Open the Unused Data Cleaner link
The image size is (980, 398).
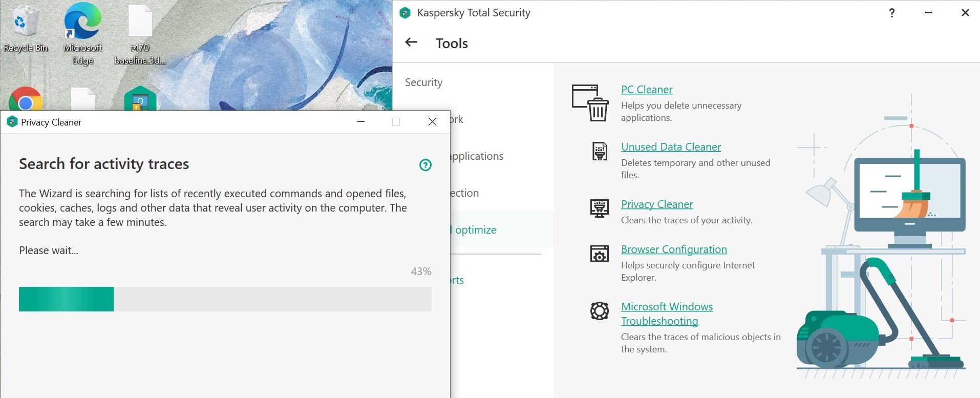point(671,147)
